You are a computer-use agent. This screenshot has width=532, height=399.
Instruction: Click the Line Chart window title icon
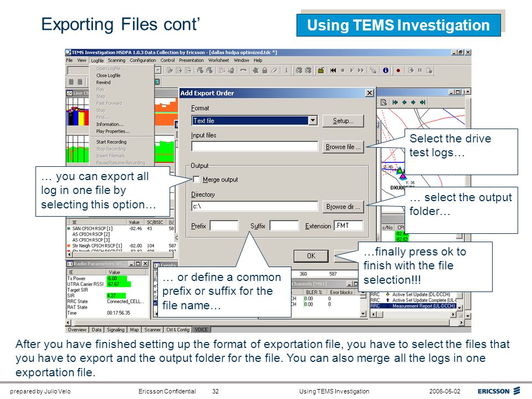coord(70,93)
